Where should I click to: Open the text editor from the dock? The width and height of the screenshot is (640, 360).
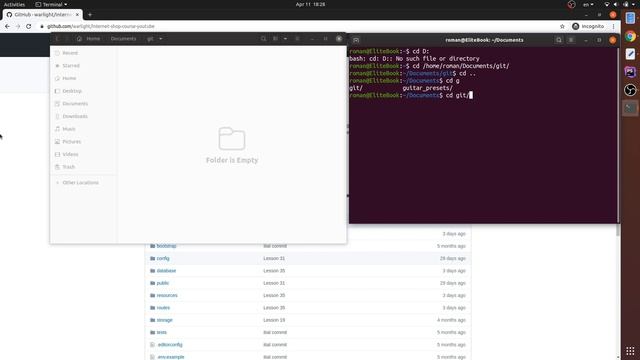click(x=630, y=54)
